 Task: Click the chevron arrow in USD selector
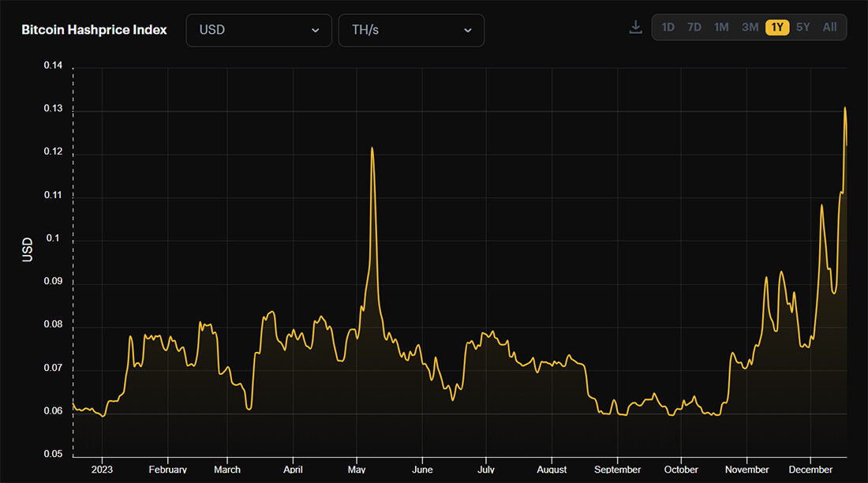pos(316,31)
